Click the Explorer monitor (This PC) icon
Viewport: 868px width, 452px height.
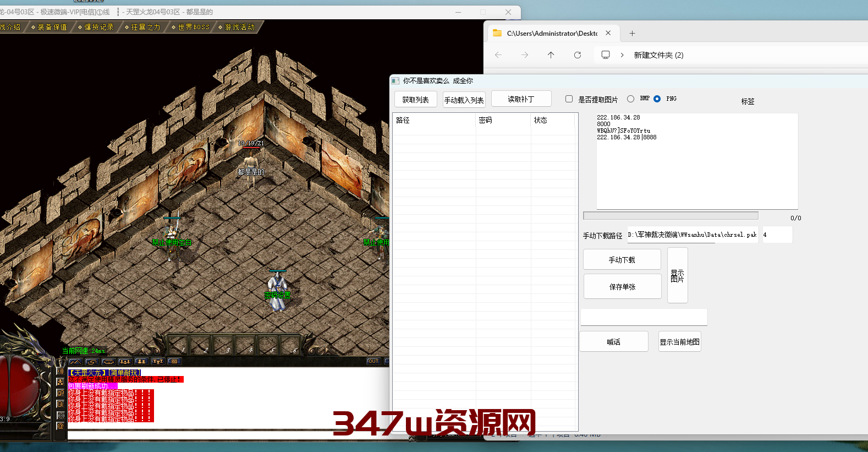pos(606,55)
